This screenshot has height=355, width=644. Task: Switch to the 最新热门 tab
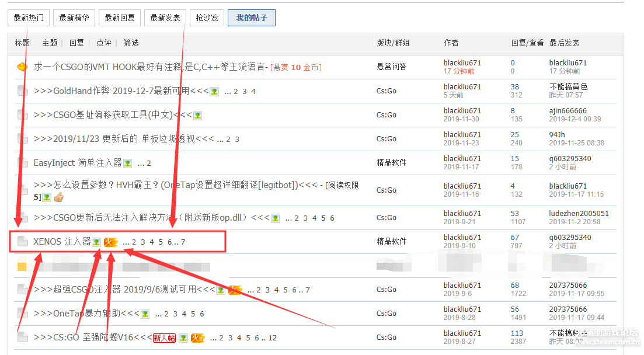click(x=29, y=18)
